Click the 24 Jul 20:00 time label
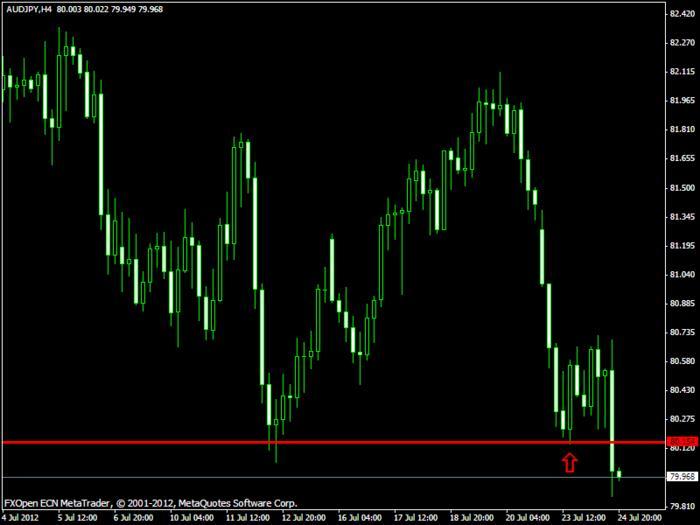This screenshot has height=525, width=700. click(x=640, y=518)
